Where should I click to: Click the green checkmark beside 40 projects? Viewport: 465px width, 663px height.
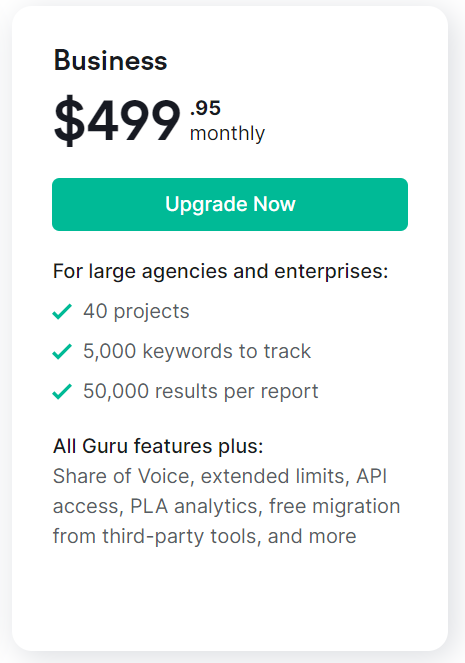(62, 312)
